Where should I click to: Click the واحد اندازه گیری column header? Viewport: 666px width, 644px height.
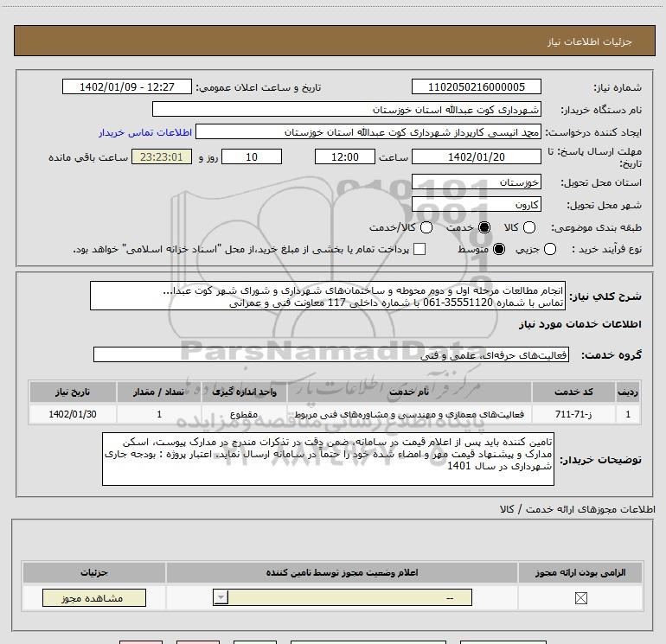tap(244, 392)
